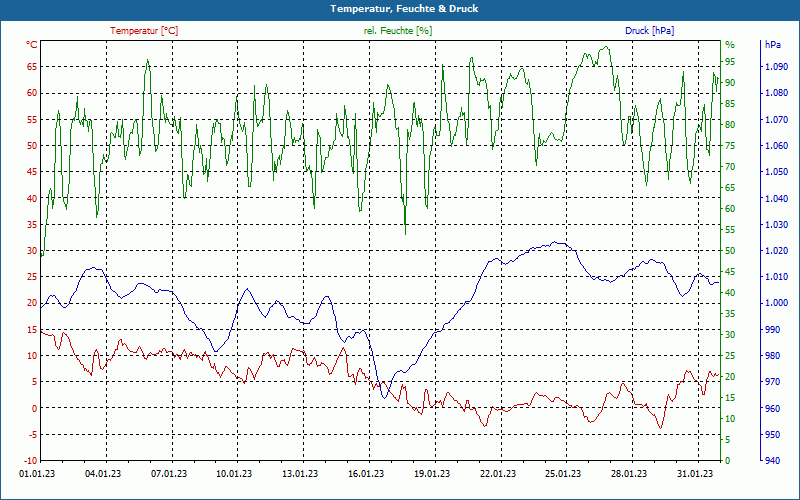Click the green humidity axis value "50"
The width and height of the screenshot is (800, 500).
(x=731, y=251)
